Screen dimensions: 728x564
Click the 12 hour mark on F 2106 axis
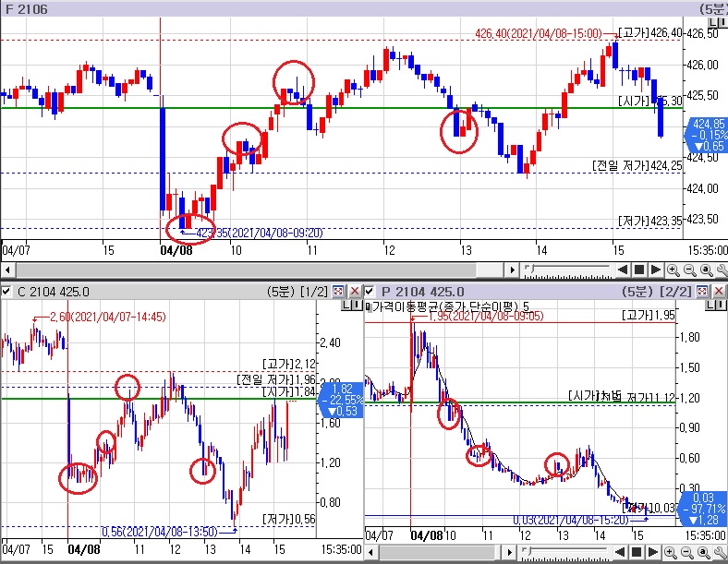click(388, 250)
